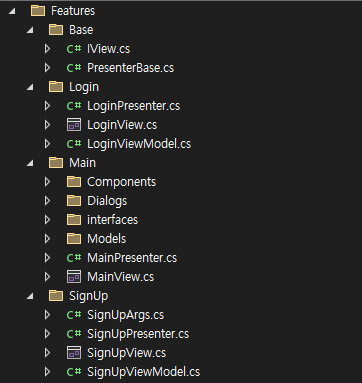362x383 pixels.
Task: Select the Models folder label
Action: coord(107,239)
